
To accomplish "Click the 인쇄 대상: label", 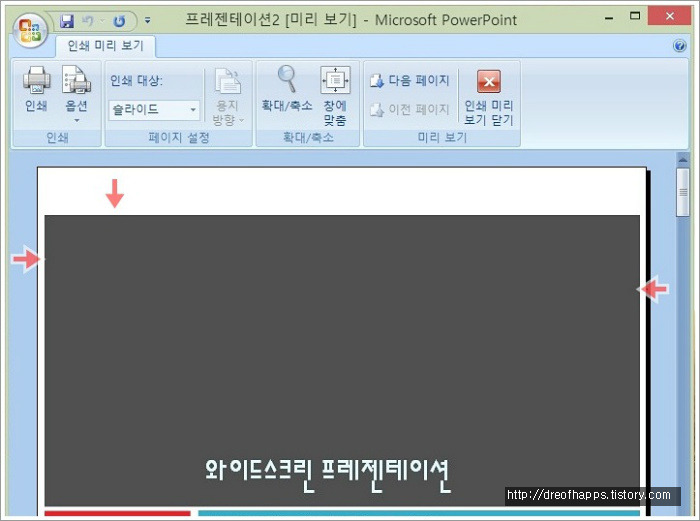I will click(x=137, y=81).
